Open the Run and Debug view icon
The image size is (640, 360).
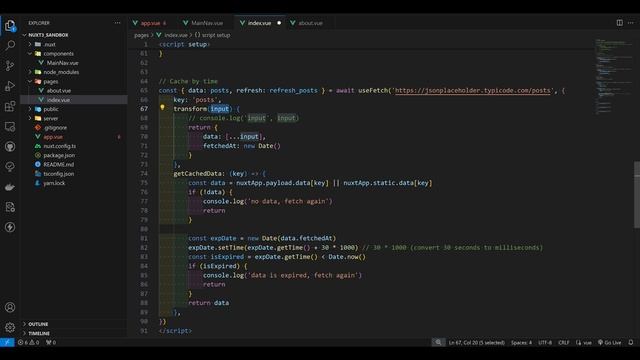pyautogui.click(x=10, y=86)
